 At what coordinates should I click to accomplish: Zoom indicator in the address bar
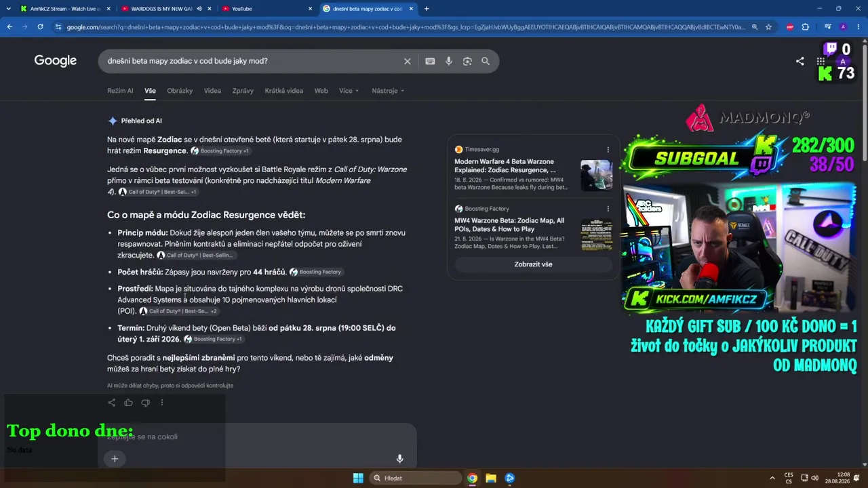click(755, 27)
